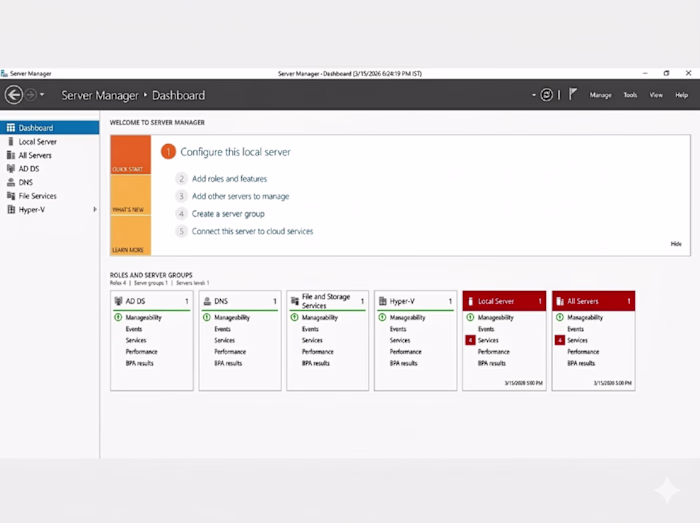
Task: Click File and Storage Services tile icon
Action: (x=295, y=301)
